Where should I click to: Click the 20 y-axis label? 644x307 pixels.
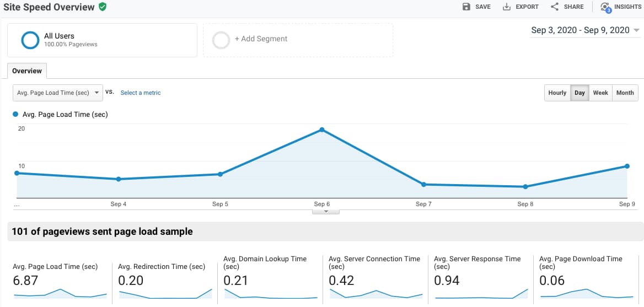[x=22, y=128]
